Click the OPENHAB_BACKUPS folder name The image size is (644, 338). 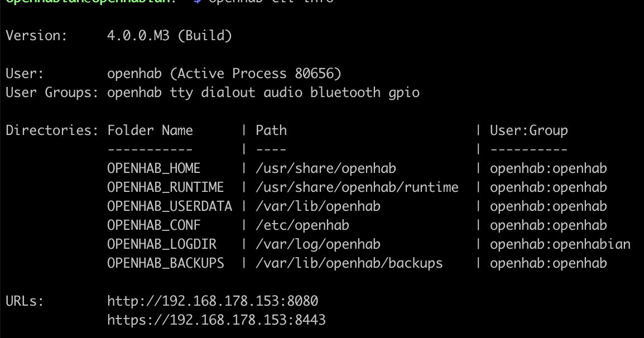[165, 263]
